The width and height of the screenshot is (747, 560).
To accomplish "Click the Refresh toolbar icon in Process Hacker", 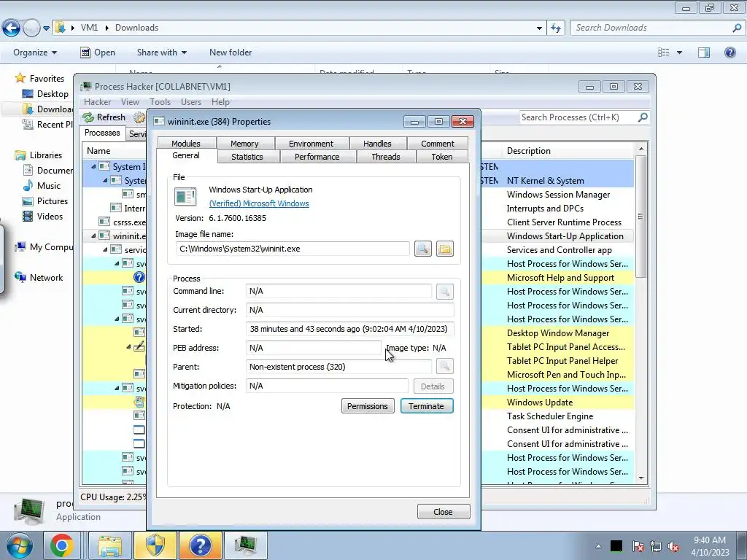I will tap(88, 117).
